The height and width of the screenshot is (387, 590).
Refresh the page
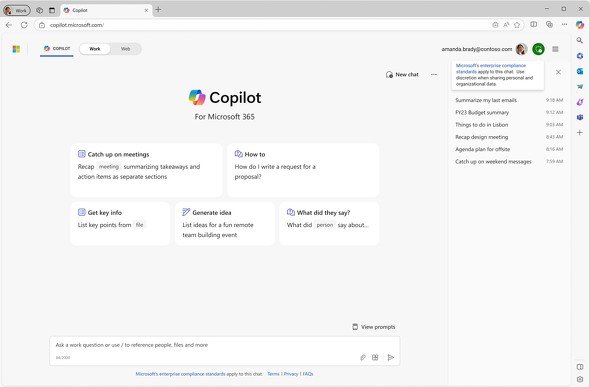(x=24, y=25)
